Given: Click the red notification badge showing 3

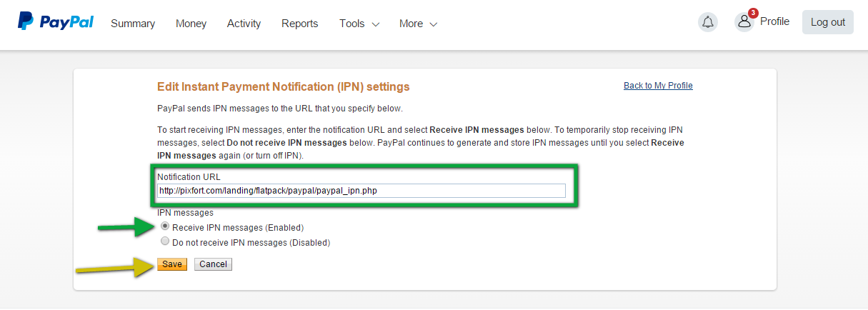Looking at the screenshot, I should pos(753,13).
